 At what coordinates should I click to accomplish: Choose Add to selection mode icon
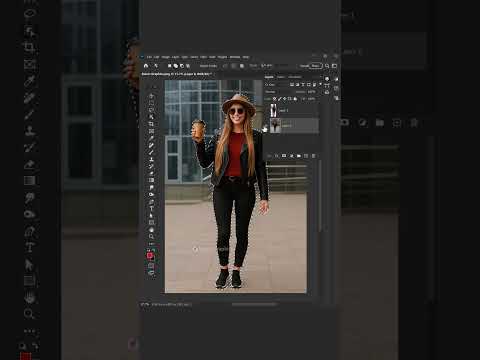tap(176, 66)
